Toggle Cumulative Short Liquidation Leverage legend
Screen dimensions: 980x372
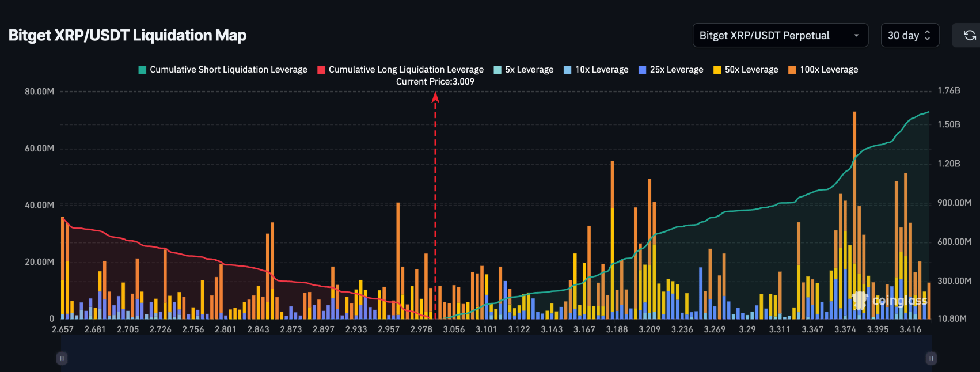point(223,70)
